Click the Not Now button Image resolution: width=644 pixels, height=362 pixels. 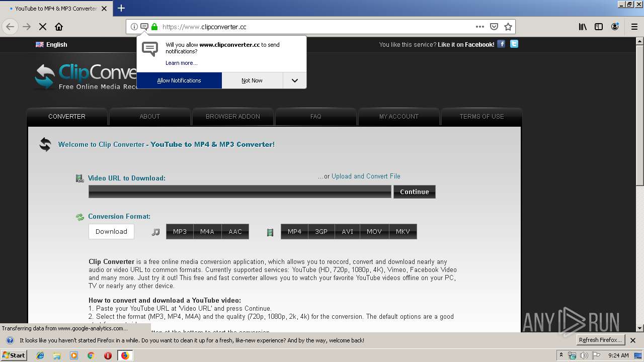pos(252,80)
